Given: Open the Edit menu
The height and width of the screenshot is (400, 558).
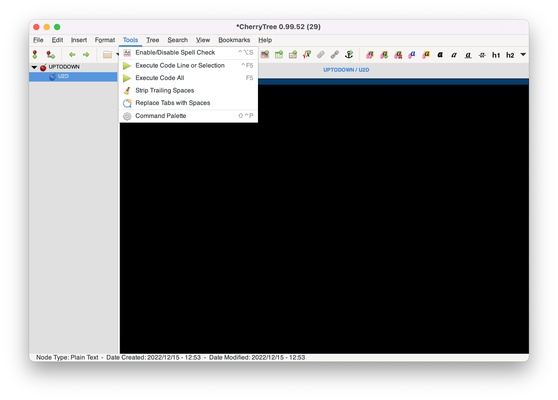Looking at the screenshot, I should (57, 40).
